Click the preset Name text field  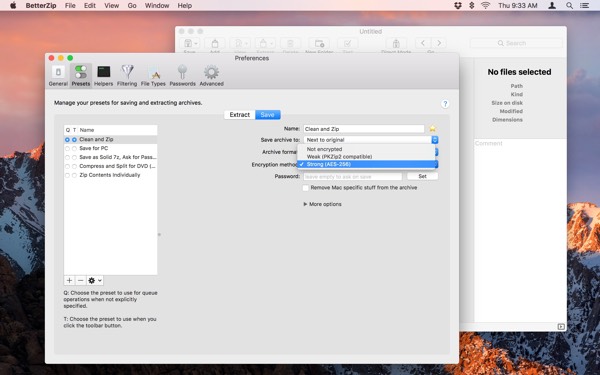click(364, 129)
